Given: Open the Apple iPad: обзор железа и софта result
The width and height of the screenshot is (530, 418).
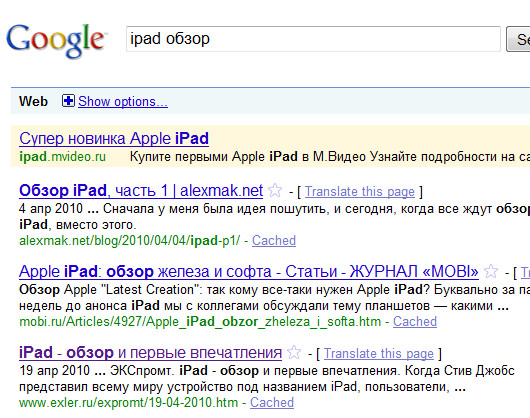Looking at the screenshot, I should point(249,272).
